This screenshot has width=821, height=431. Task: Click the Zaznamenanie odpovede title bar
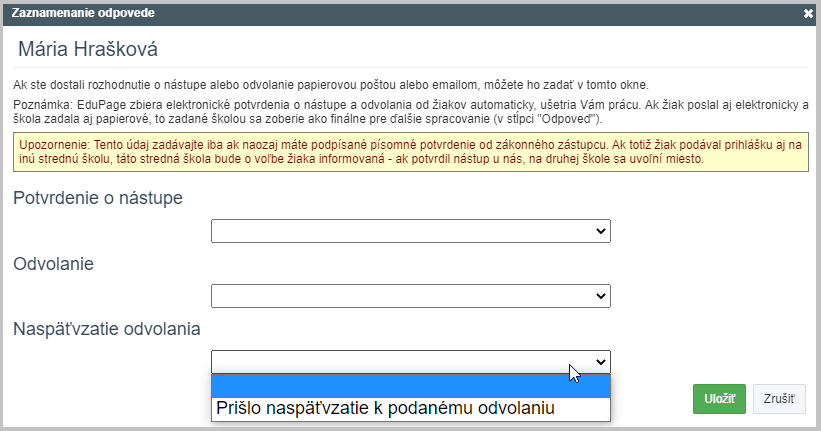[x=410, y=14]
